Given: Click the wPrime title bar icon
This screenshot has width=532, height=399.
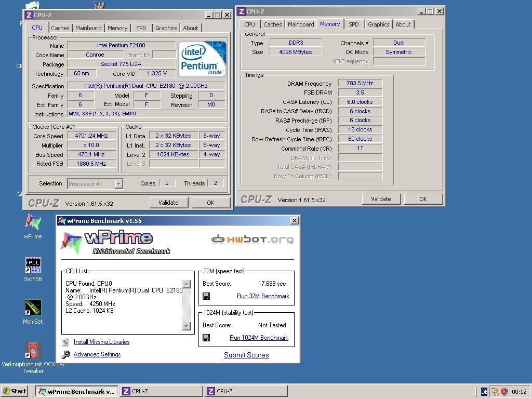Looking at the screenshot, I should [x=62, y=221].
